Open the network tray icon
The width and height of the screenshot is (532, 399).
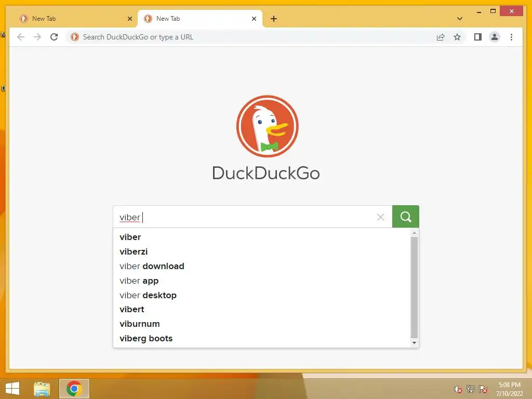470,389
